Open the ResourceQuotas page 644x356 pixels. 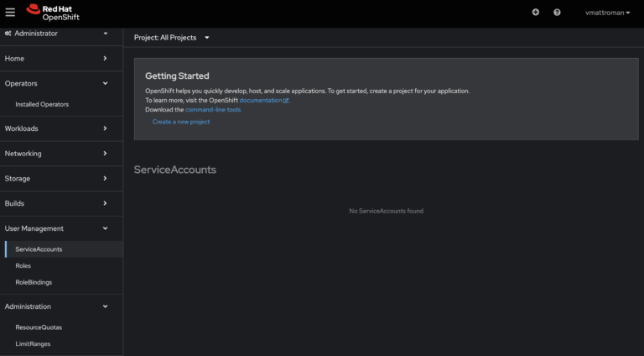click(39, 327)
